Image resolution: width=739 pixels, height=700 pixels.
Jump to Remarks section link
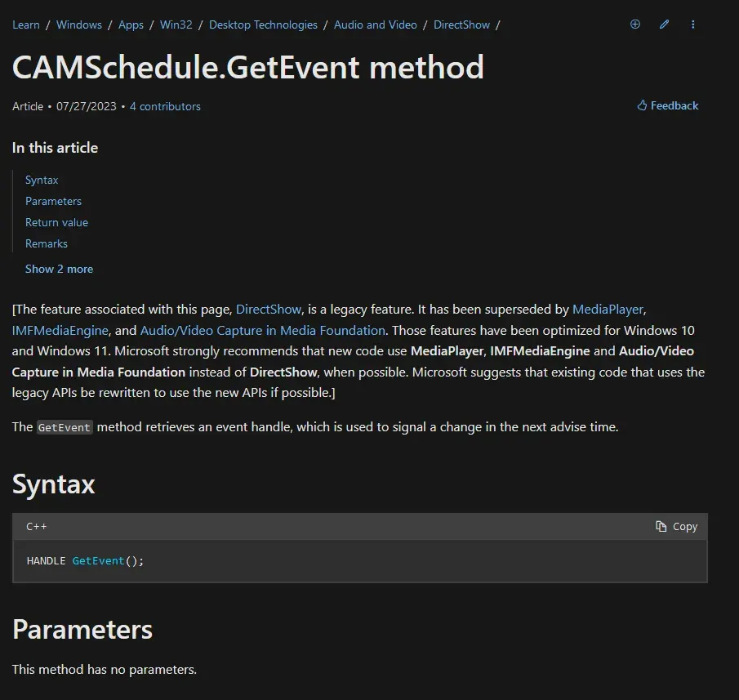click(47, 243)
